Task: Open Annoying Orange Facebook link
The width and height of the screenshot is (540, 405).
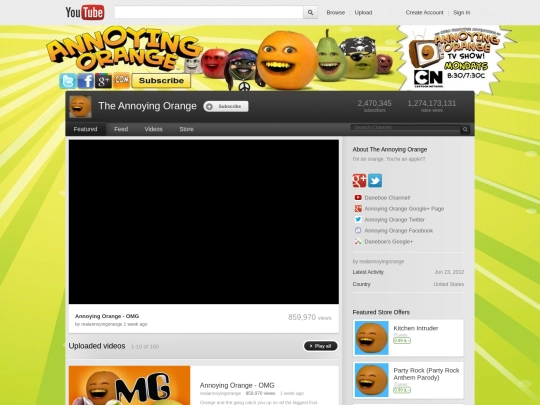Action: tap(398, 231)
